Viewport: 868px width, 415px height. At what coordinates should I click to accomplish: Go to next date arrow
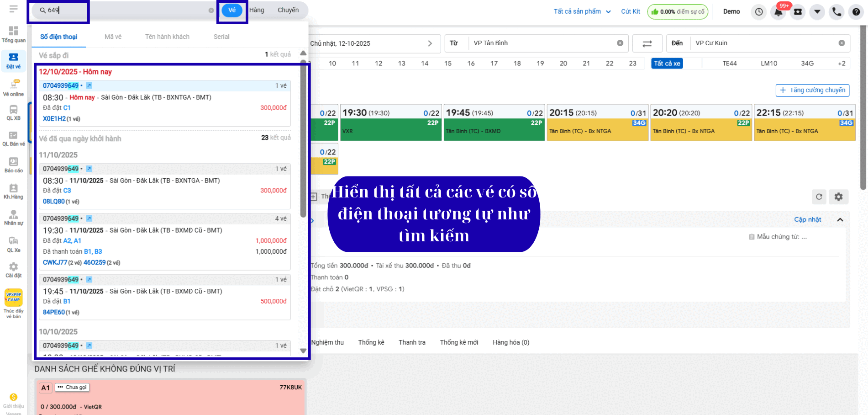click(x=430, y=43)
